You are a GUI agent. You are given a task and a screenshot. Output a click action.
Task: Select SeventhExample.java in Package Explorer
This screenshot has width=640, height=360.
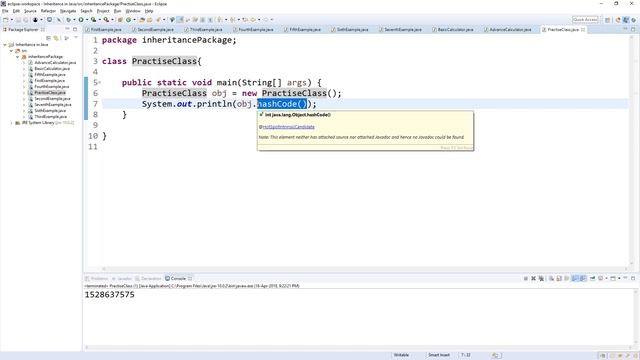click(53, 104)
